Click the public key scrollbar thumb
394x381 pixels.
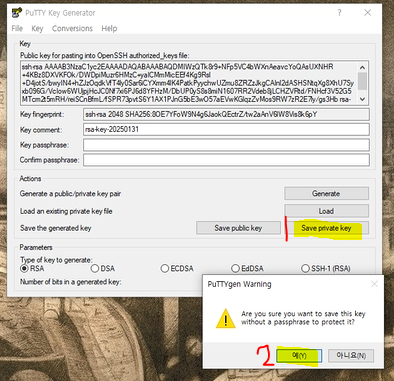(362, 81)
